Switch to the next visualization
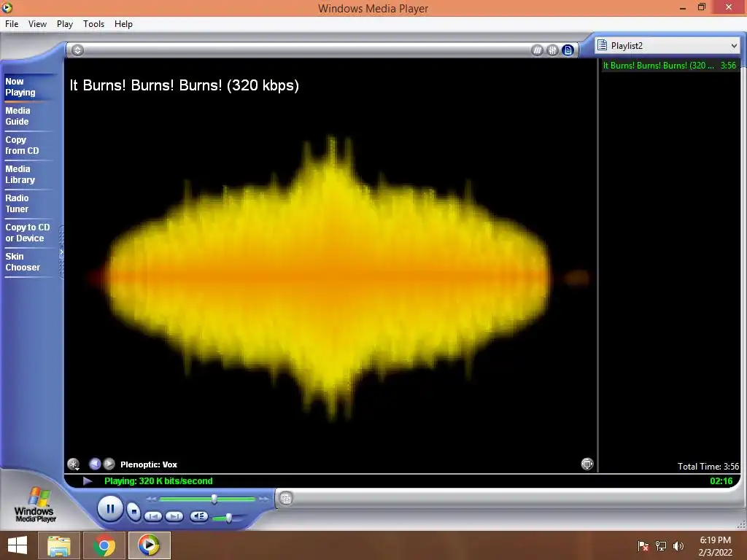 click(x=109, y=463)
